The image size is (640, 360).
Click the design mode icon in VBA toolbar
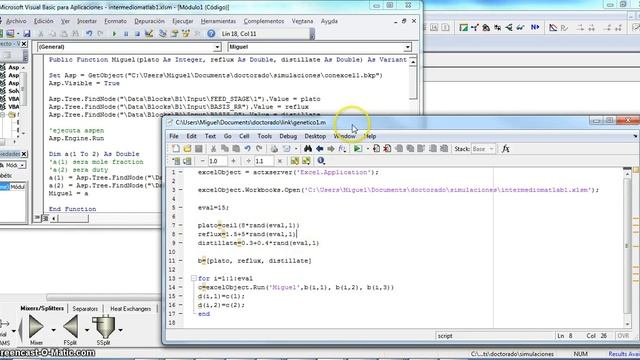(149, 33)
